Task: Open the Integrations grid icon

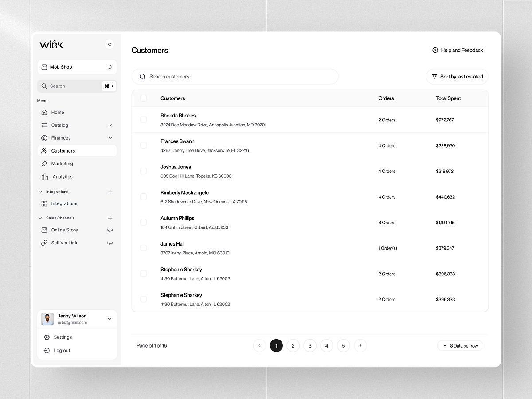Action: point(44,203)
